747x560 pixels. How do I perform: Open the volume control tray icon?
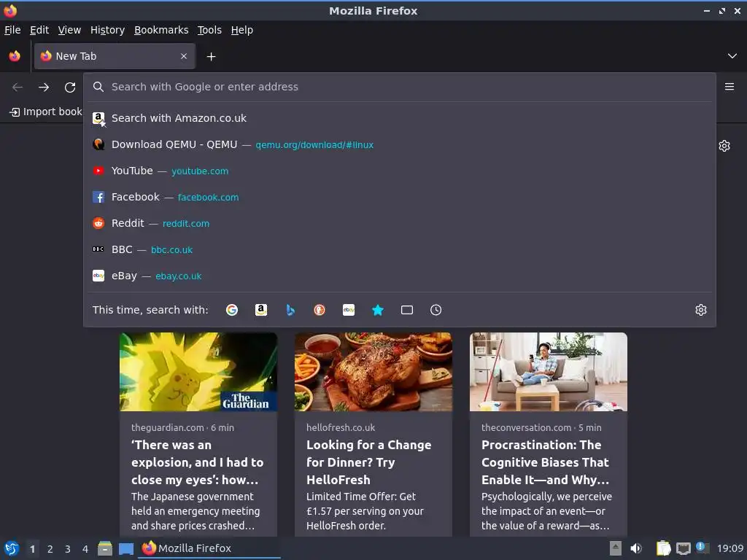[636, 548]
